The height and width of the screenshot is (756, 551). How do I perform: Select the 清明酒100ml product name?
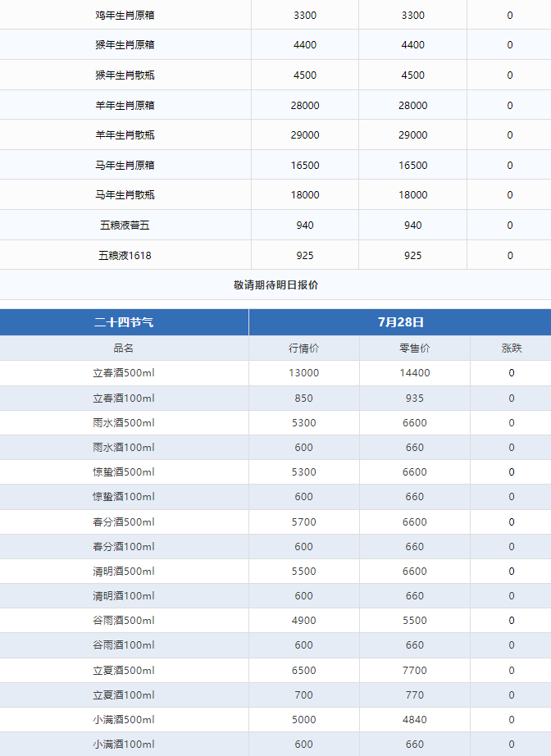pyautogui.click(x=124, y=596)
